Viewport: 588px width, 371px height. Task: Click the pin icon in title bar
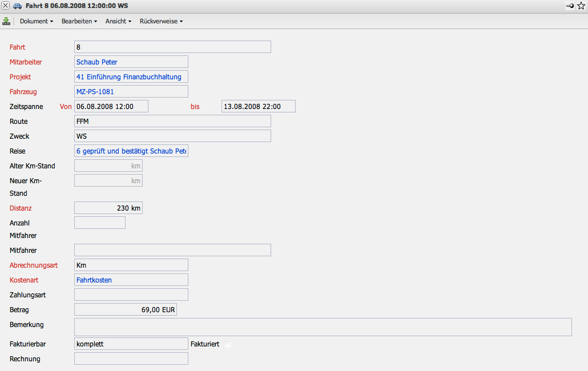(570, 6)
